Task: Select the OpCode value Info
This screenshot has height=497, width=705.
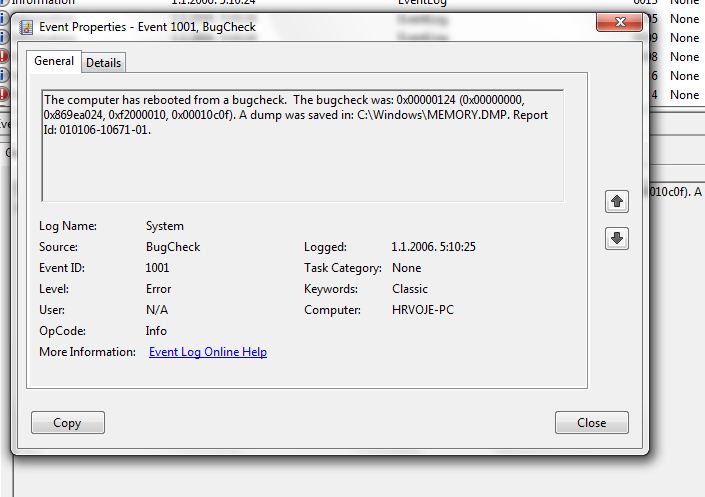Action: tap(156, 331)
